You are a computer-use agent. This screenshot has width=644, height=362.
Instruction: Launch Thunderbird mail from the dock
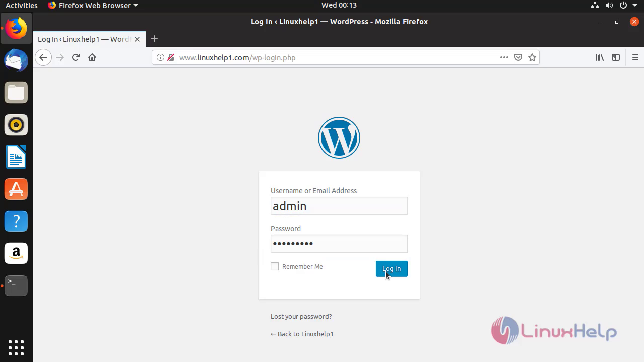point(16,60)
